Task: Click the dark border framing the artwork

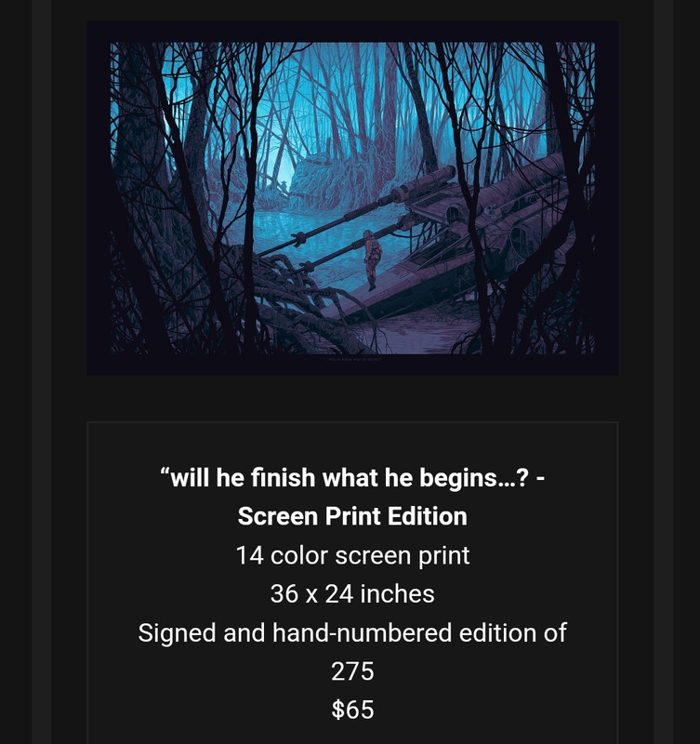Action: (352, 32)
